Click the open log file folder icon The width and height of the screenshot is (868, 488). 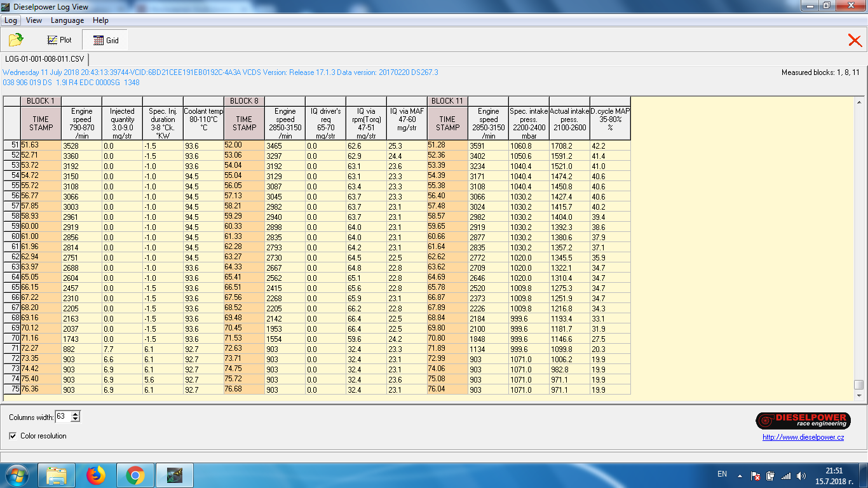pyautogui.click(x=16, y=40)
